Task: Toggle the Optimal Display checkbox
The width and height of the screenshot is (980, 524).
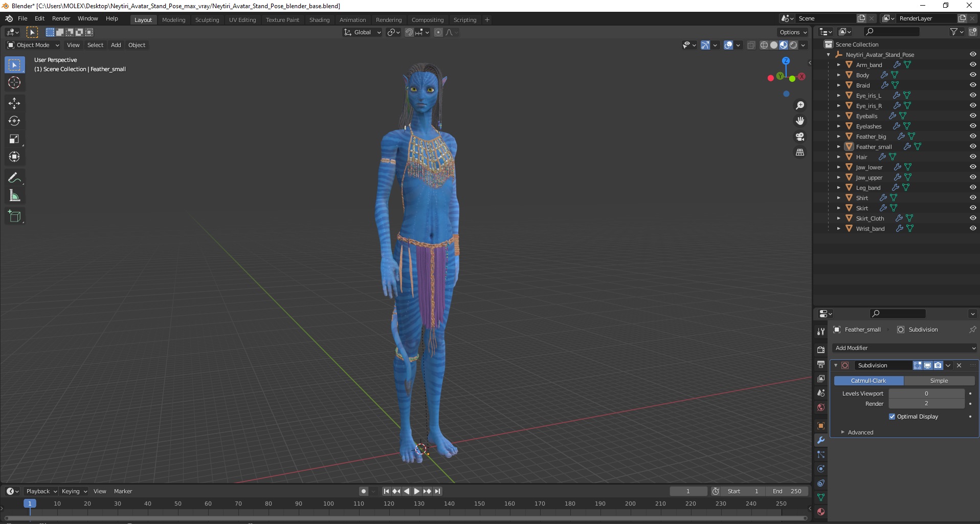Action: [x=892, y=417]
